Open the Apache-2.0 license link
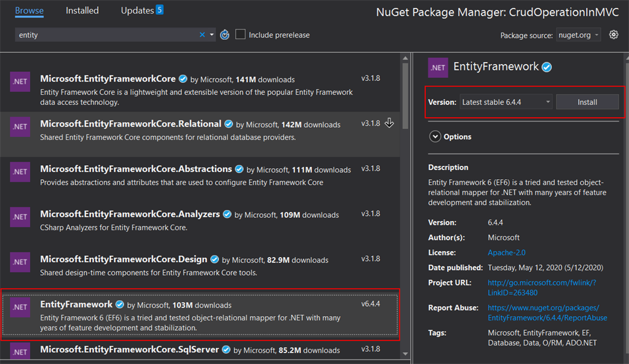This screenshot has height=364, width=629. (x=506, y=253)
